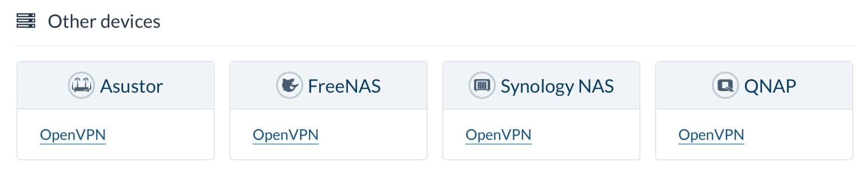Click the Other devices section heading

pos(104,21)
